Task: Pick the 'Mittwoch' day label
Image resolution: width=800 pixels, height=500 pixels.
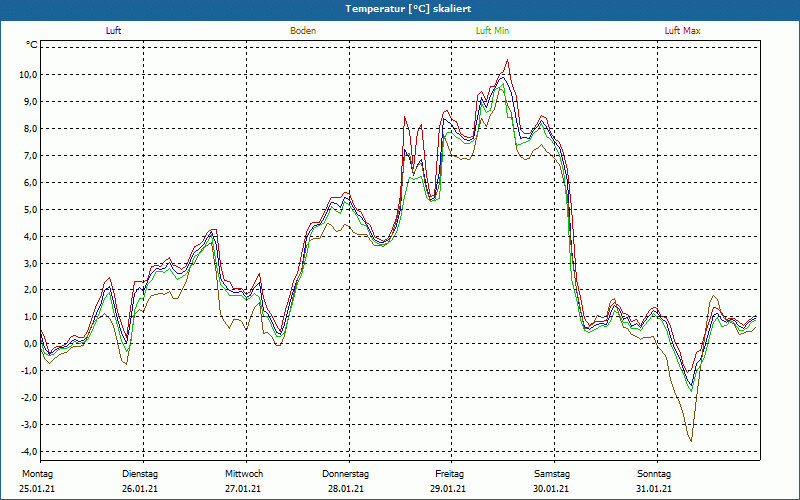Action: [x=244, y=474]
